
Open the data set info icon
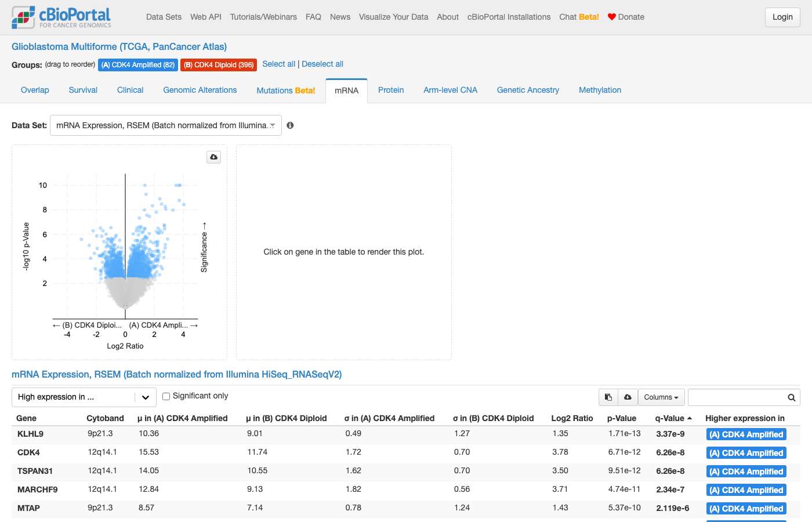pos(290,125)
